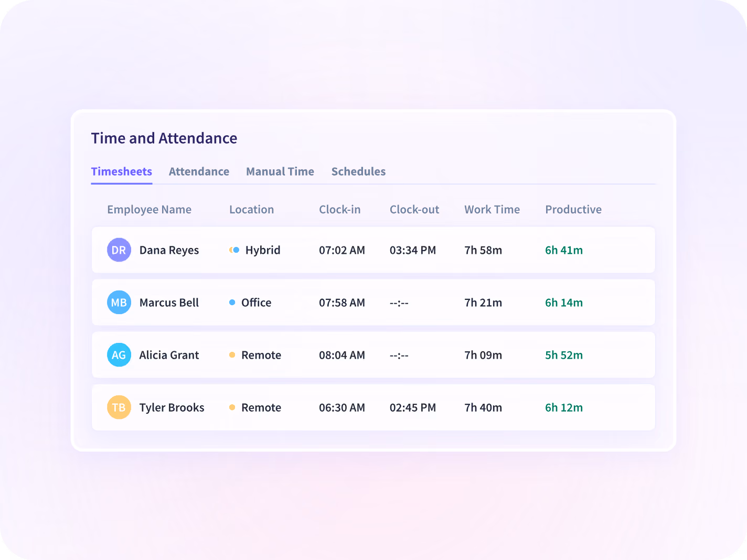This screenshot has height=560, width=747.
Task: Click the Location column header
Action: pyautogui.click(x=252, y=210)
